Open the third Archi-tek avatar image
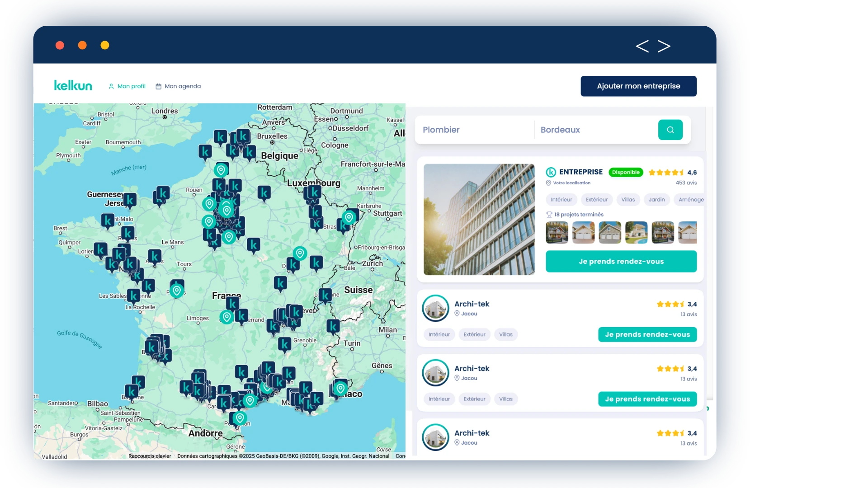 click(x=435, y=437)
